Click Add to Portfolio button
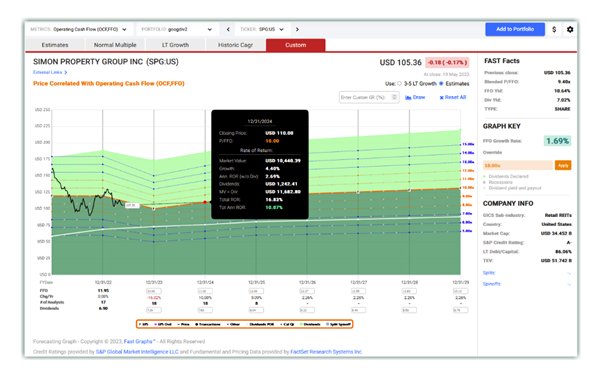The width and height of the screenshot is (596, 374). [x=515, y=29]
